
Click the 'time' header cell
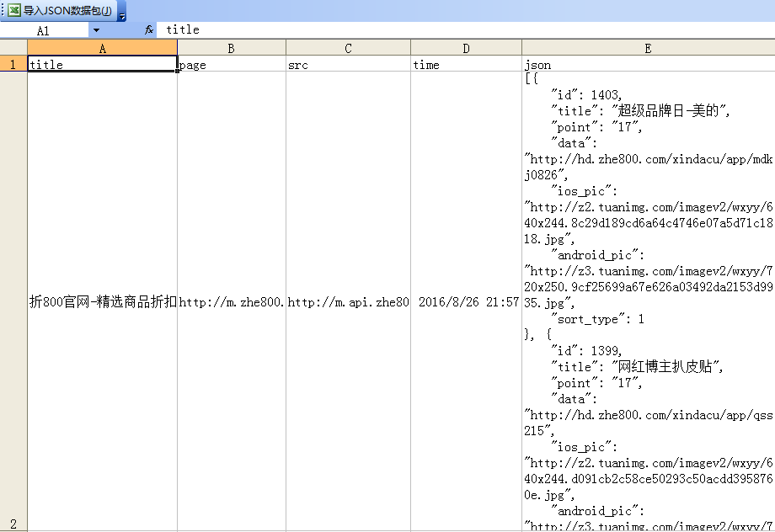[466, 65]
